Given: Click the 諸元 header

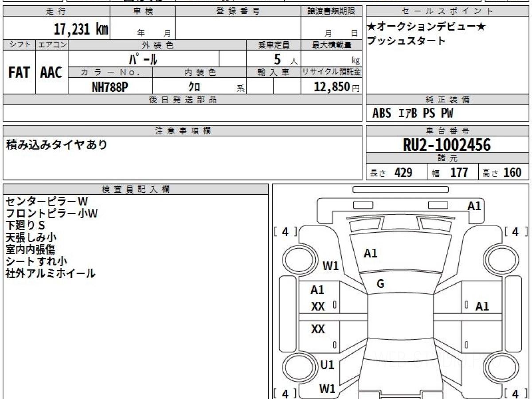Looking at the screenshot, I should (447, 158).
